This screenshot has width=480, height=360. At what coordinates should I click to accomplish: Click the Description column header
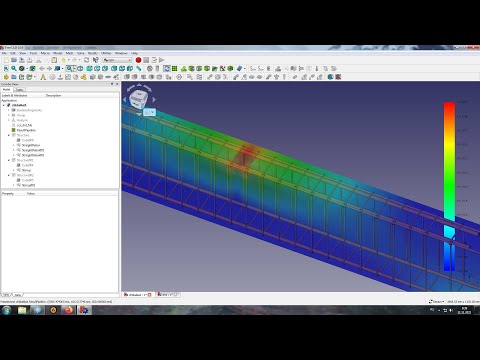[53, 95]
